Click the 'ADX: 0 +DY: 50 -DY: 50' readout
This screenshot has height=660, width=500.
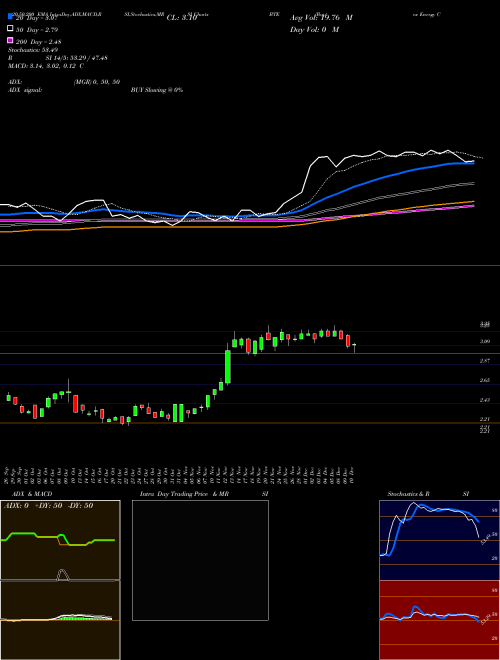[48, 506]
